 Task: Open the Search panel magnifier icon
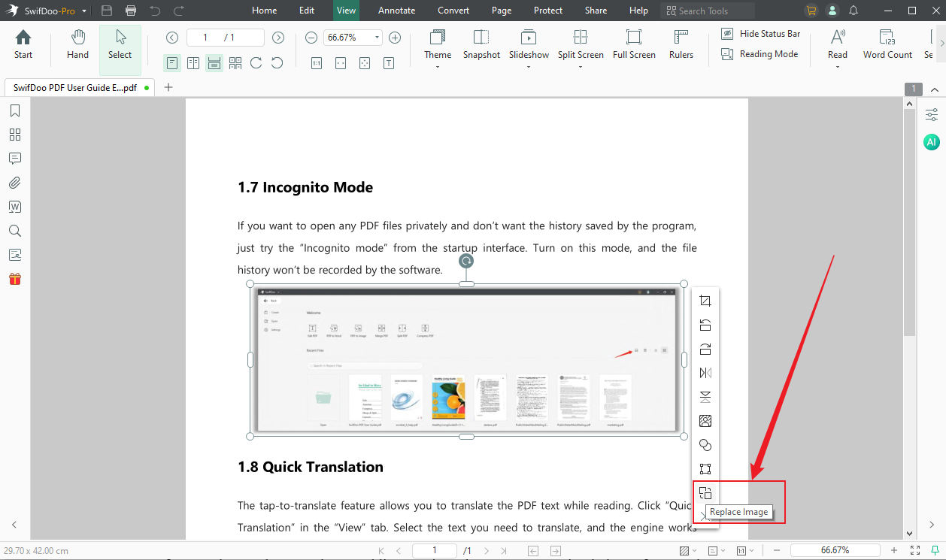click(x=15, y=231)
